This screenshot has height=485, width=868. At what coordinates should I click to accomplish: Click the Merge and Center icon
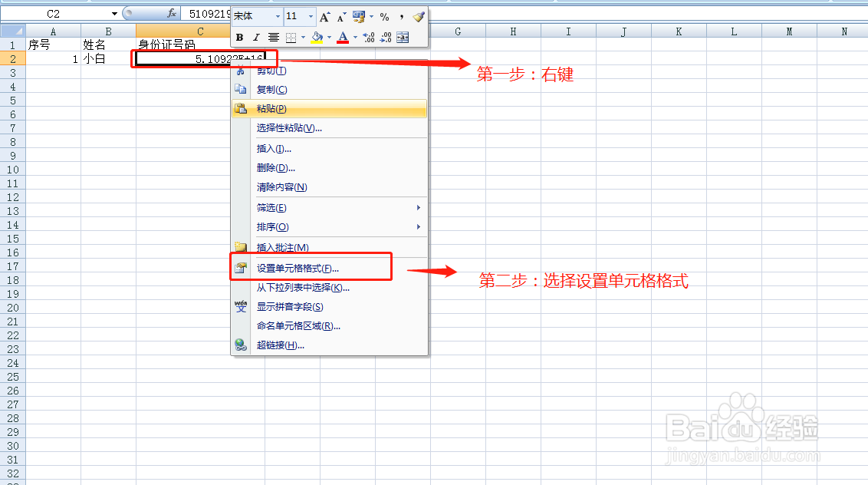(403, 37)
